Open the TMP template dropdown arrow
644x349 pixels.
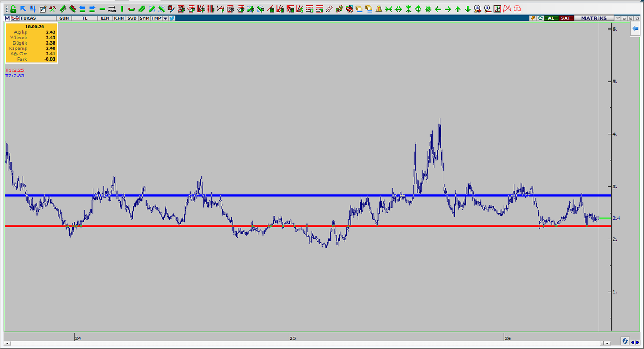[x=165, y=18]
